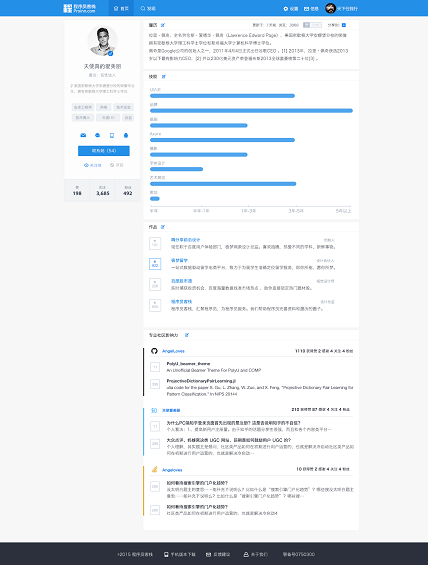The width and height of the screenshot is (428, 565).
Task: Open the 发现 discover tab
Action: pos(148,8)
